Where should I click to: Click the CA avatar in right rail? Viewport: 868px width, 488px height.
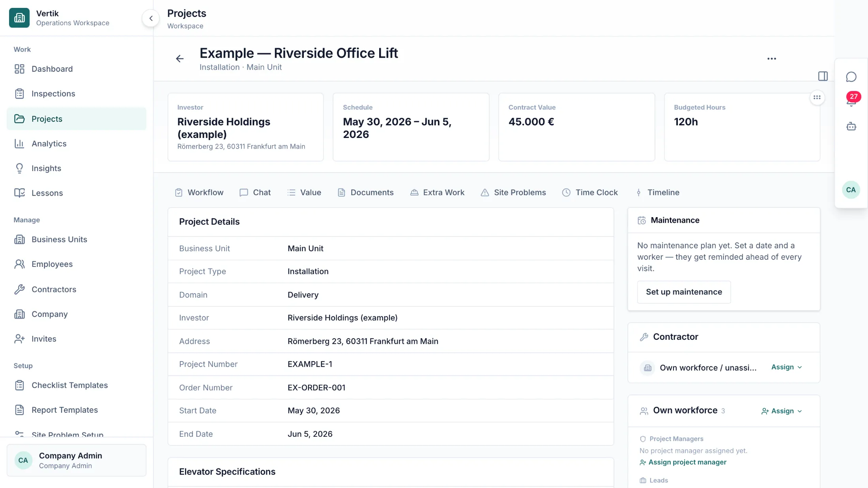[x=851, y=190]
